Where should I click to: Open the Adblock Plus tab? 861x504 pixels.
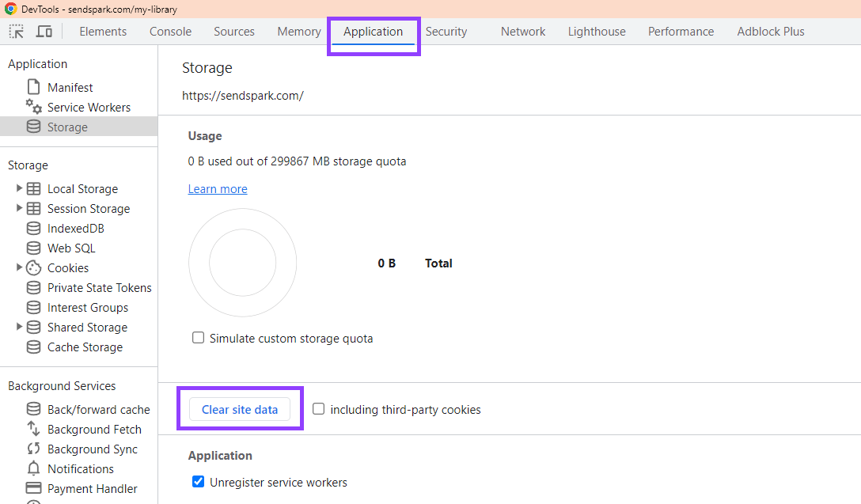771,32
